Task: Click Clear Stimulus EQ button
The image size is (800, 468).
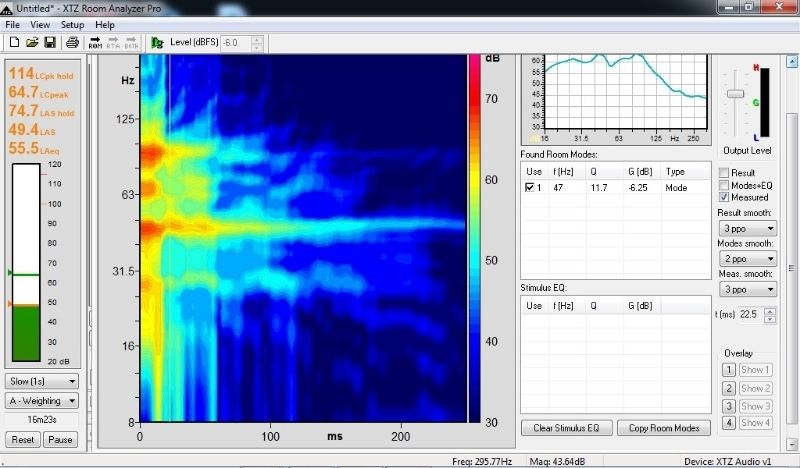Action: point(566,428)
